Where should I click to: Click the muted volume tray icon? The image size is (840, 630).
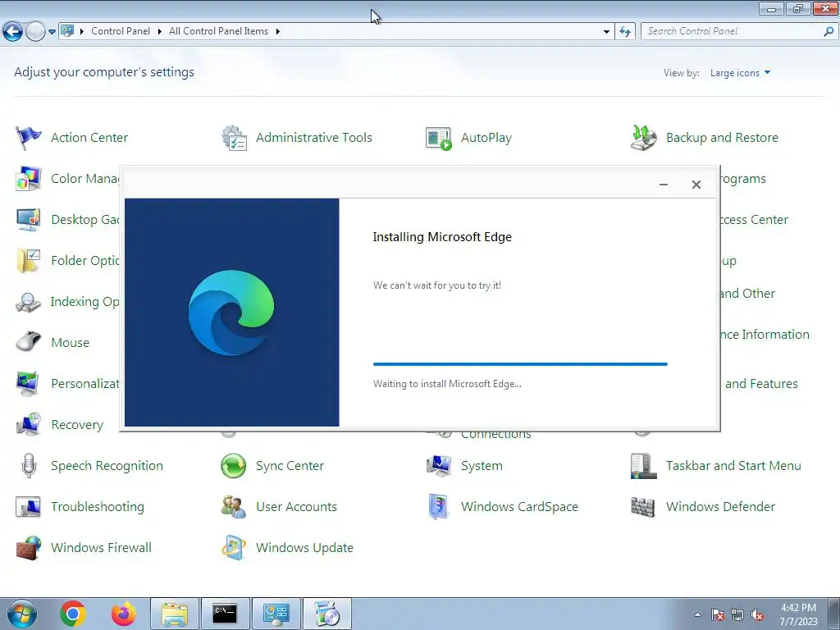tap(757, 615)
